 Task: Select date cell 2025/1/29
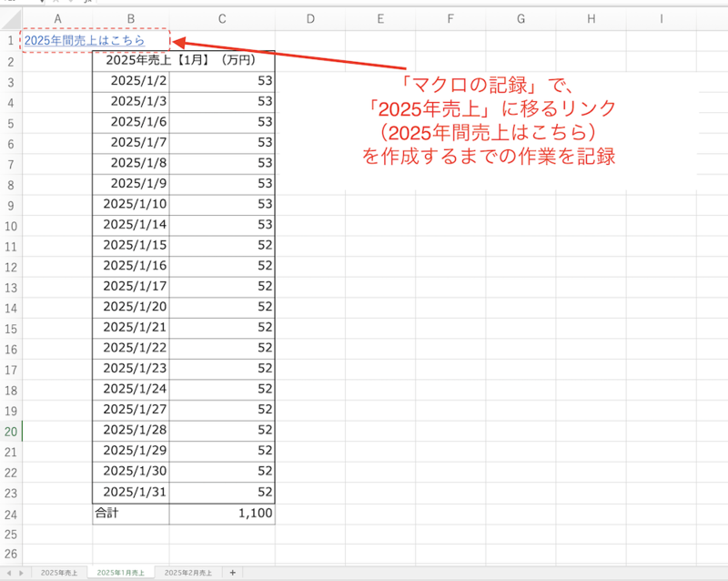tap(131, 451)
